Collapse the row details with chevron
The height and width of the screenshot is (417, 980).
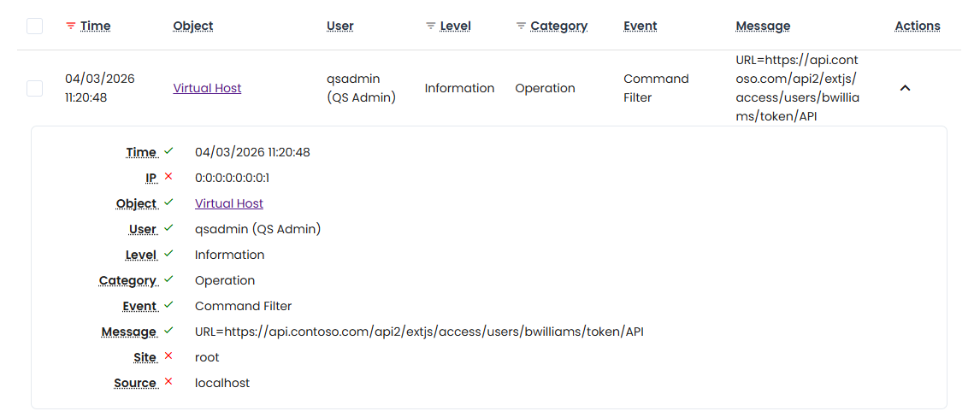[x=905, y=88]
